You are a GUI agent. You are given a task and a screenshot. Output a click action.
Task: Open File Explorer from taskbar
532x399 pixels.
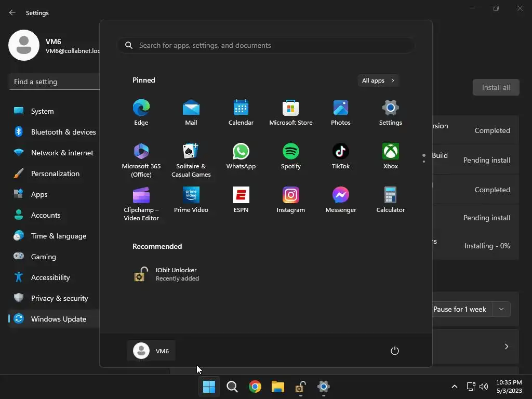tap(278, 387)
